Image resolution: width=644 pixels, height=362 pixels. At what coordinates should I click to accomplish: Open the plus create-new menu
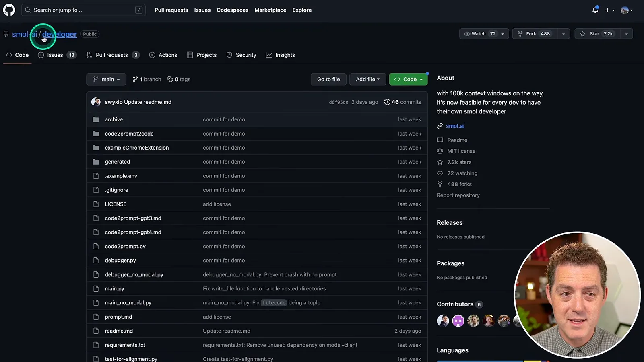tap(609, 10)
